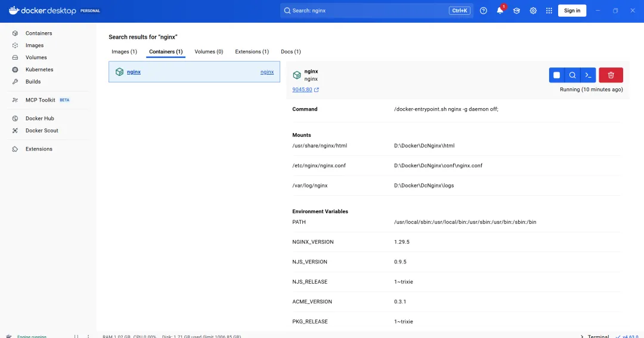Open Containers in the sidebar
Viewport: 644px width, 338px height.
(x=39, y=33)
